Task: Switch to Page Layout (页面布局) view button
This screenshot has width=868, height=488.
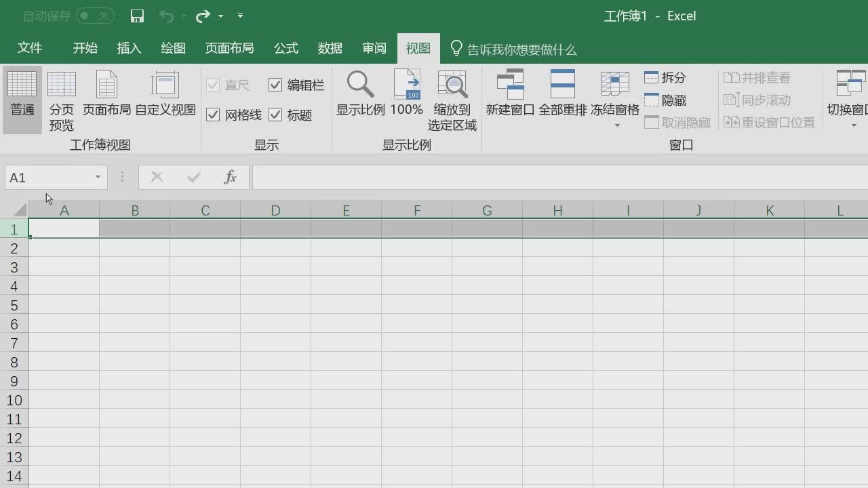Action: click(x=106, y=94)
